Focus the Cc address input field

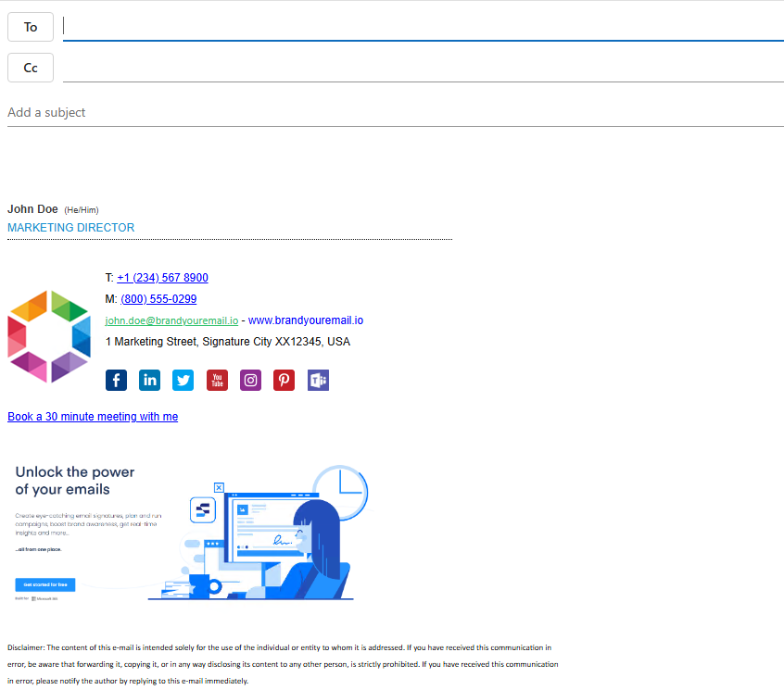pyautogui.click(x=423, y=68)
